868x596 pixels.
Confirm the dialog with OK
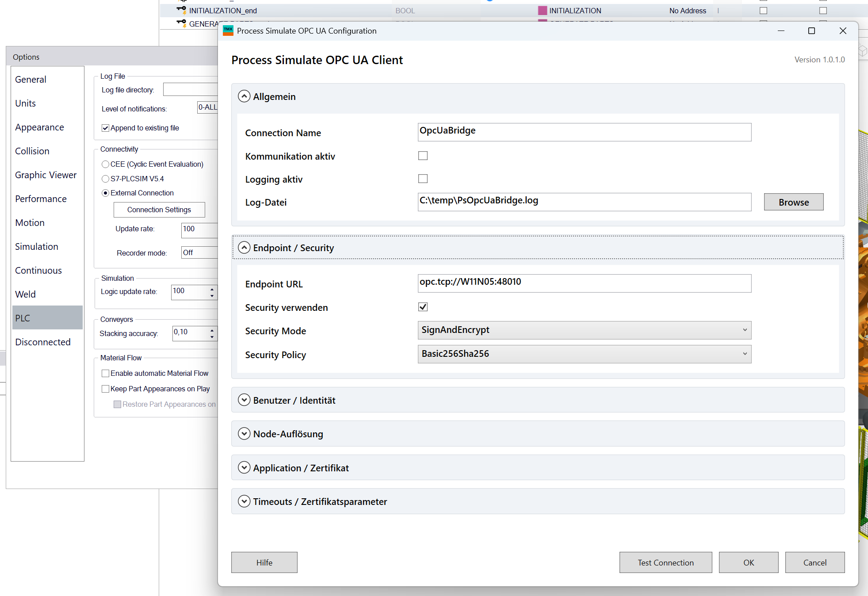pos(749,562)
